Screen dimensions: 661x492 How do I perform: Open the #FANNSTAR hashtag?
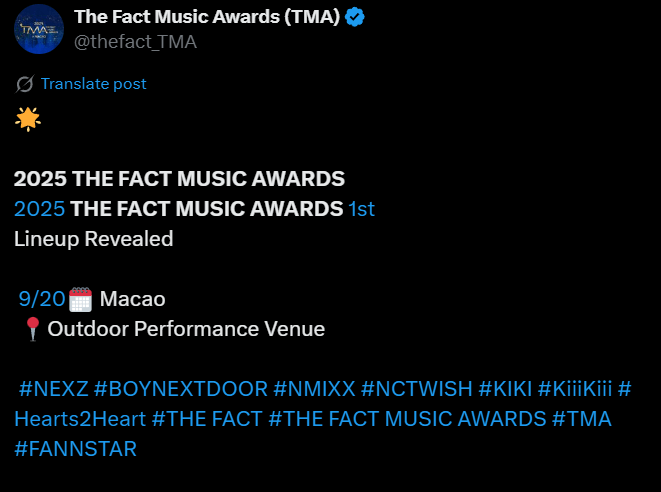[75, 449]
